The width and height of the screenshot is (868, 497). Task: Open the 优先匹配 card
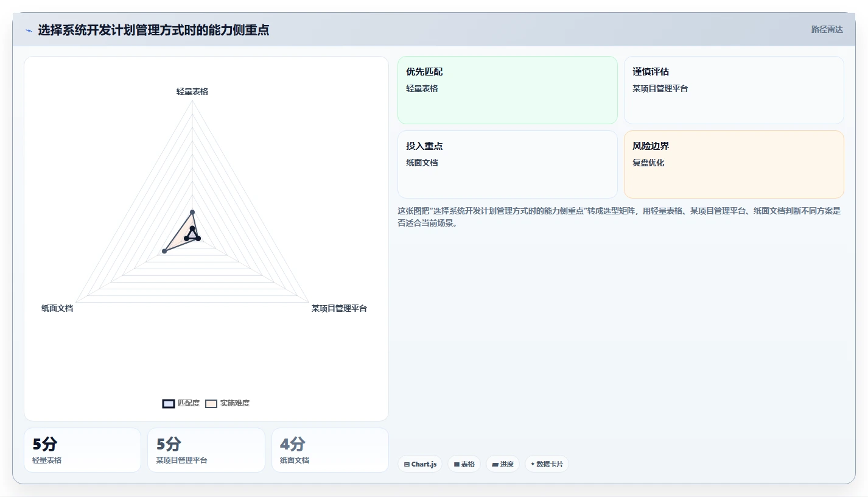tap(508, 90)
